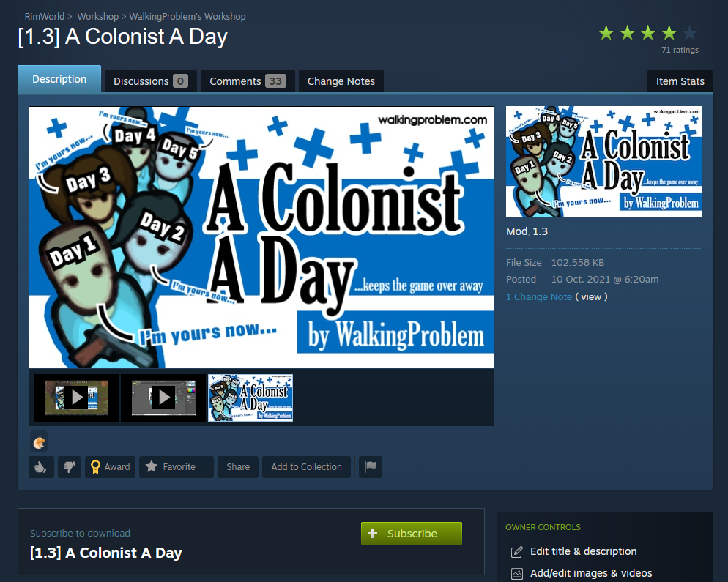This screenshot has width=728, height=582.
Task: Open the Share dialog
Action: (238, 467)
